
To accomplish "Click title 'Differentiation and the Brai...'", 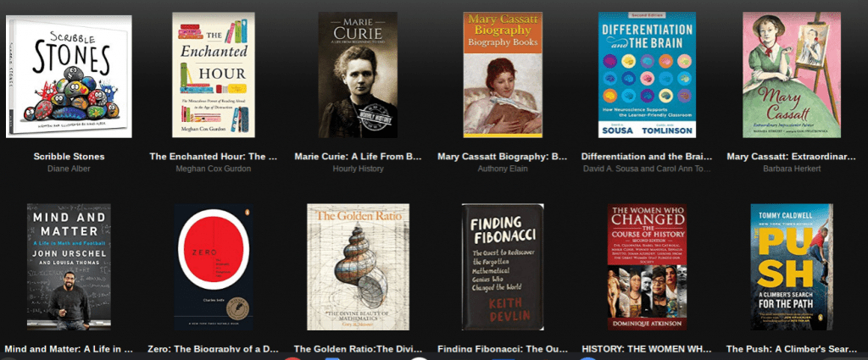I will click(x=647, y=157).
